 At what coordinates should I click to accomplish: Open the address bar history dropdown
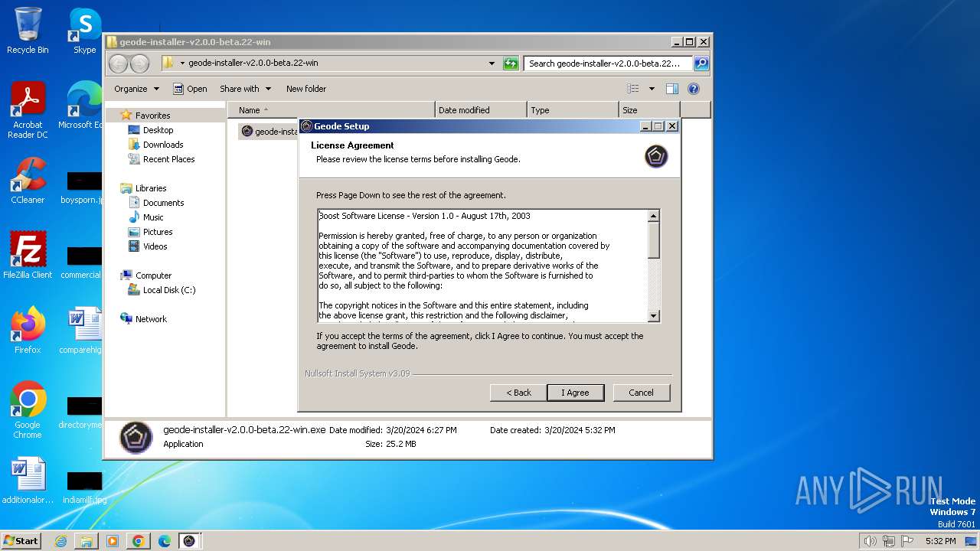pyautogui.click(x=492, y=64)
